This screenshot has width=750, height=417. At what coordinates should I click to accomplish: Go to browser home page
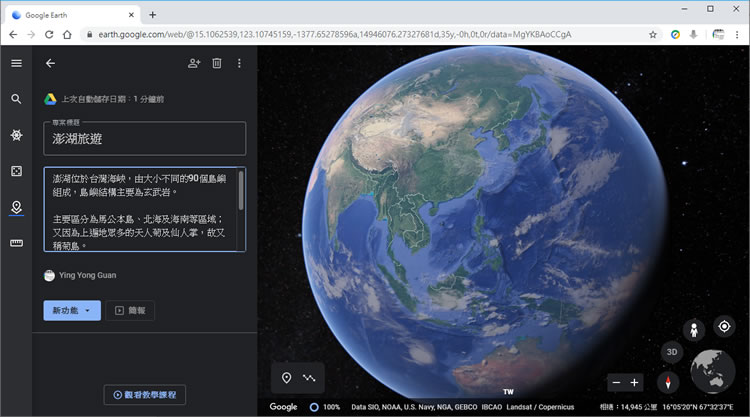click(x=67, y=34)
